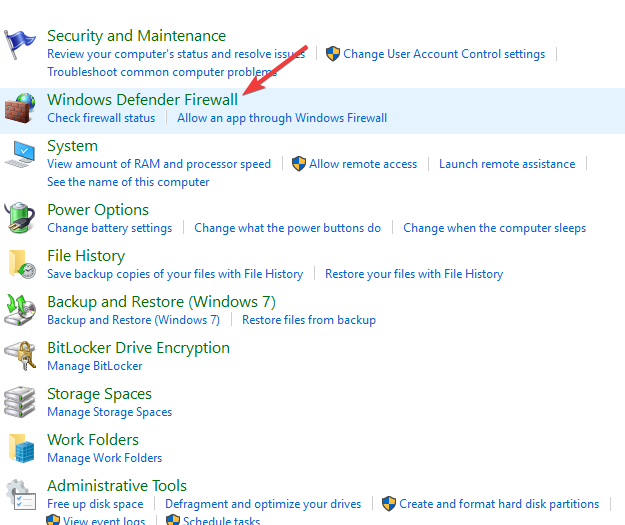Open Security and Maintenance heading

(x=136, y=36)
